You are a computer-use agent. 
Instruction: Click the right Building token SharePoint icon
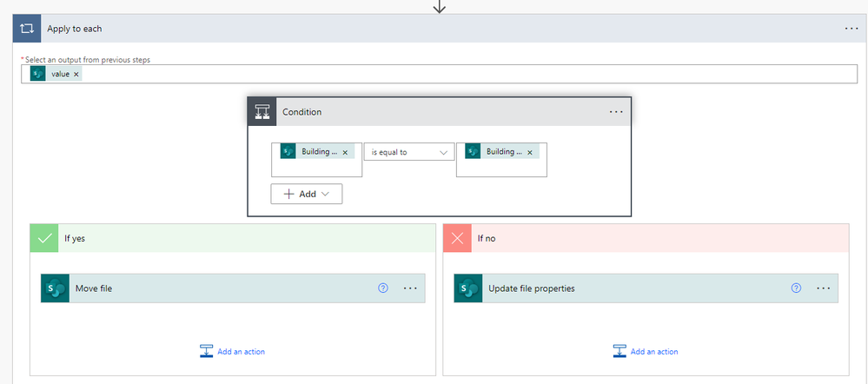[473, 152]
